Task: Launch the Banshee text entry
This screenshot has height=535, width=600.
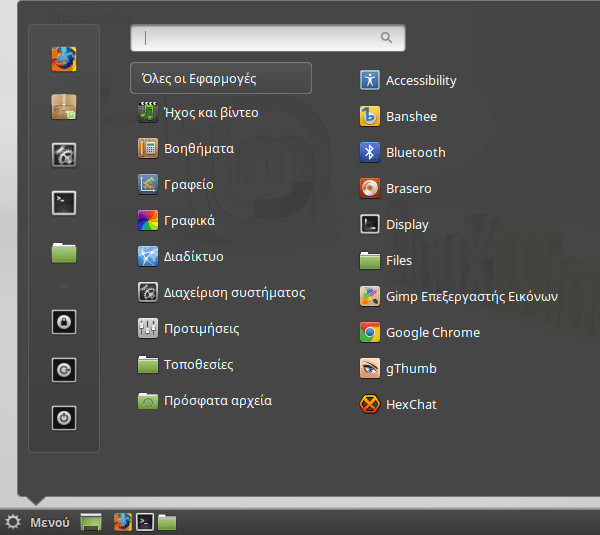Action: click(411, 116)
